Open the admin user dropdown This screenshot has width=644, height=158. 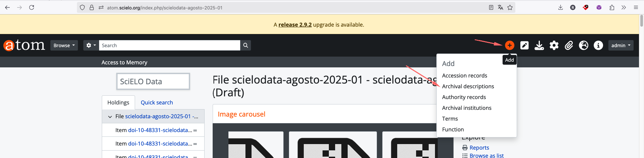[620, 45]
